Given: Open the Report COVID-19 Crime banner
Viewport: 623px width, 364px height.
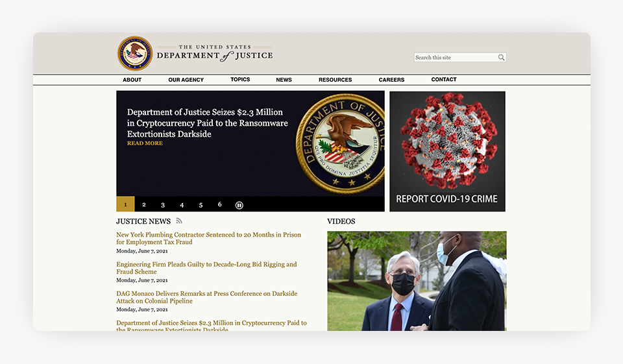Looking at the screenshot, I should (x=447, y=151).
